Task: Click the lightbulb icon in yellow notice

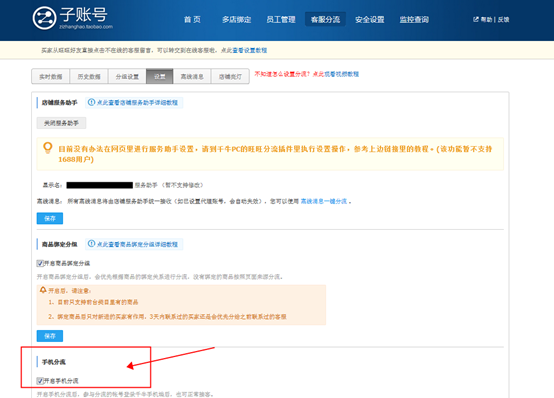Action: click(x=48, y=148)
